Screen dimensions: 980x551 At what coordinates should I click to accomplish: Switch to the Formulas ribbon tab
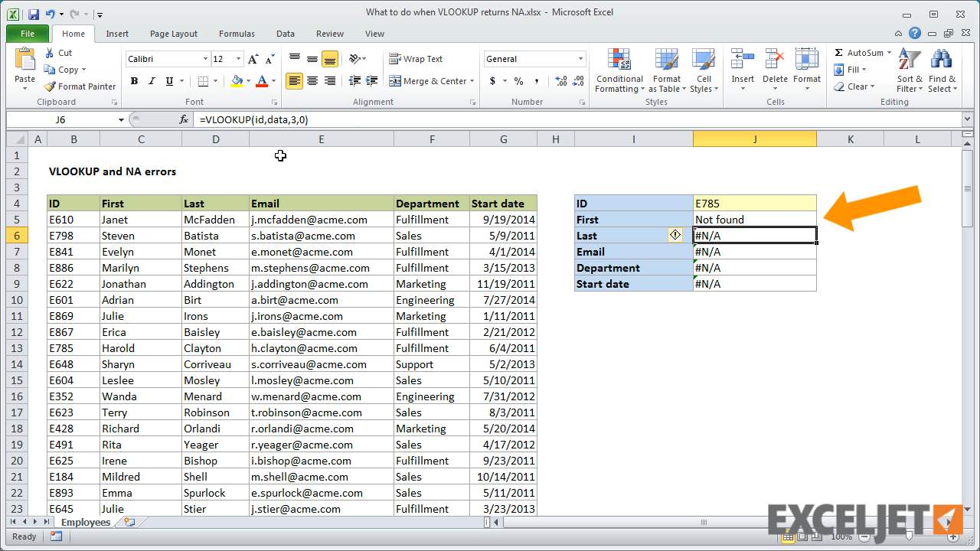click(x=237, y=33)
